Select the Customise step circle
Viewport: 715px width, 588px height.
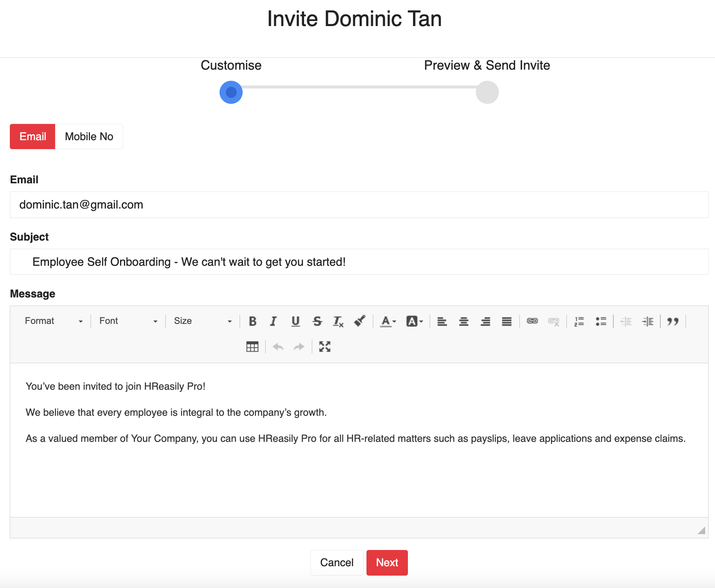(x=231, y=92)
